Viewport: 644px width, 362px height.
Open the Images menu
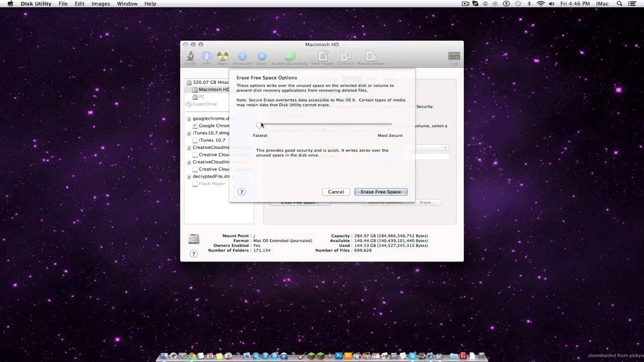(101, 4)
